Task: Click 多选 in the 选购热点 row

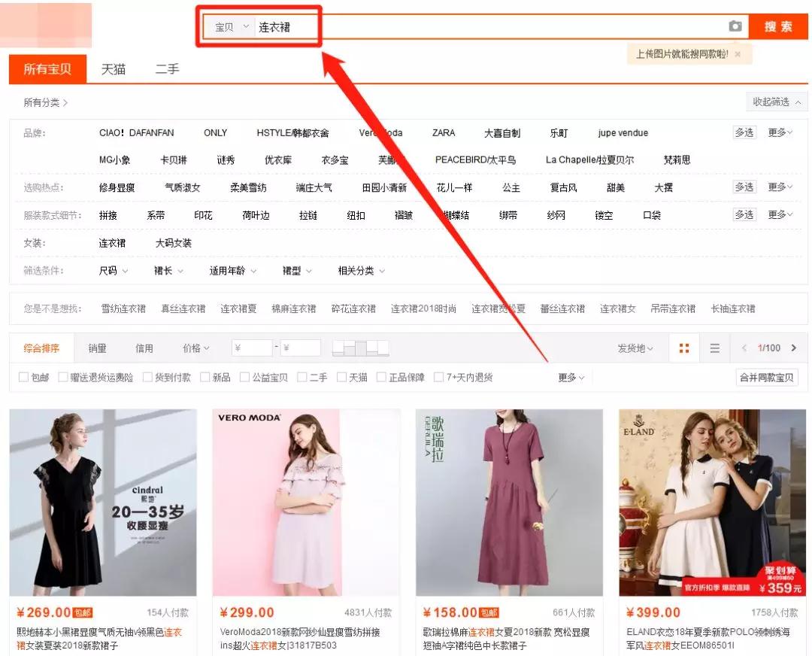Action: click(x=744, y=187)
